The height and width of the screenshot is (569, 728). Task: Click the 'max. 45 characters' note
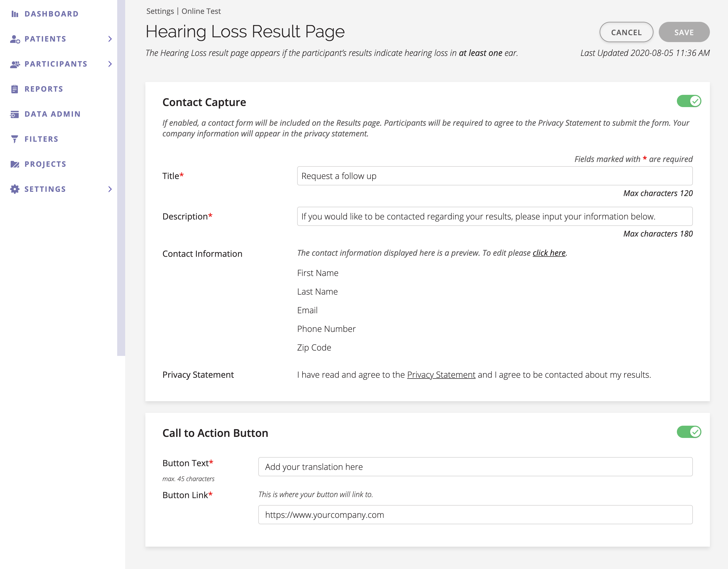[188, 479]
